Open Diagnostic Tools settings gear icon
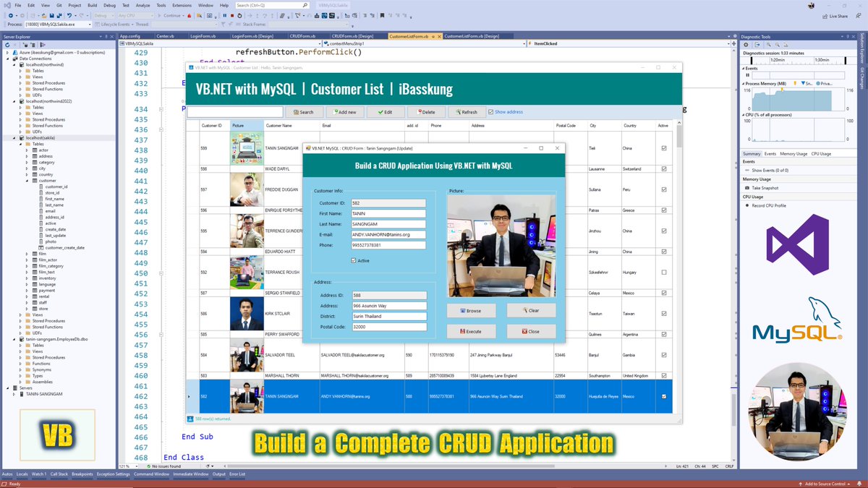Viewport: 868px width, 488px height. click(746, 45)
